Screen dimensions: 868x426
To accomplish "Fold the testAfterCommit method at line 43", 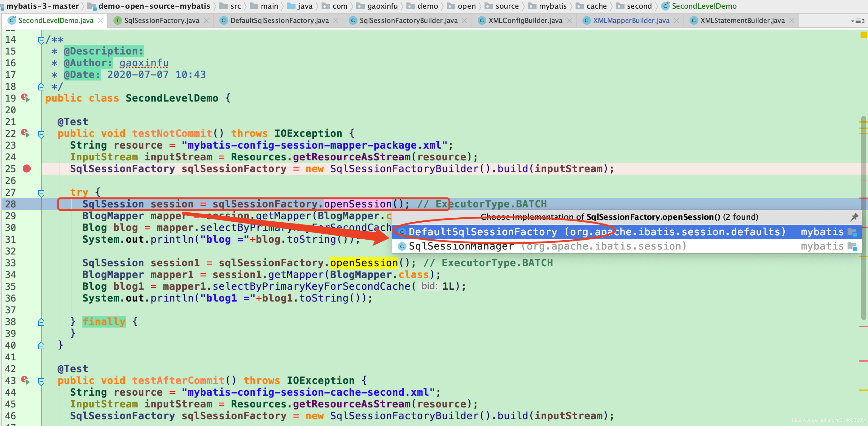I will [x=41, y=381].
